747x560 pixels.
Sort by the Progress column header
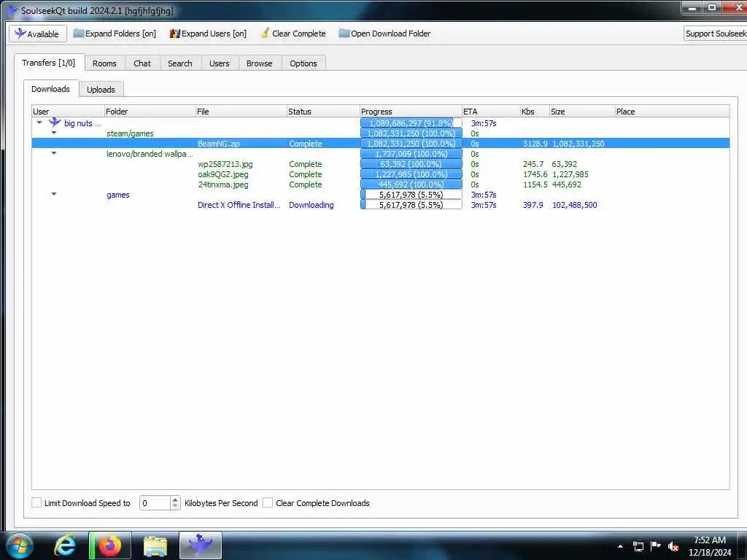(x=411, y=112)
